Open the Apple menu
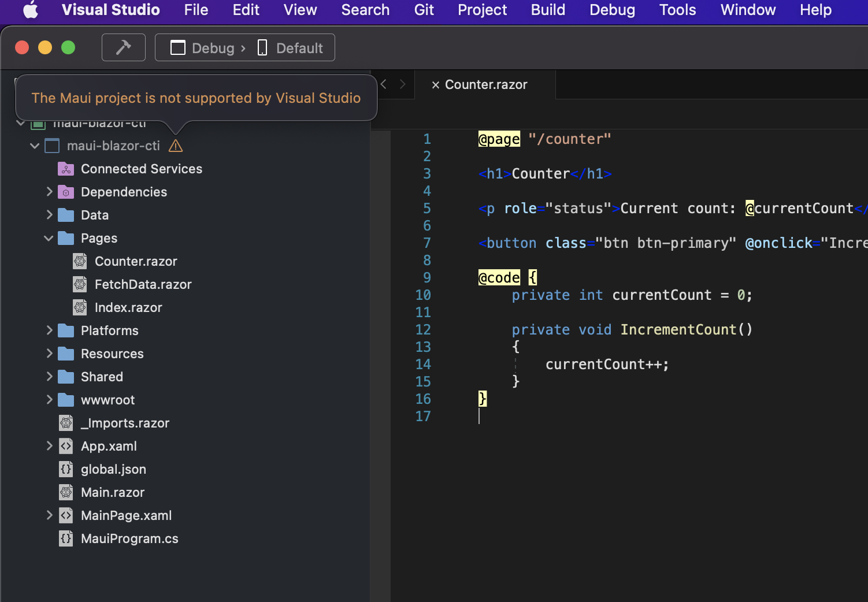This screenshot has width=868, height=602. point(30,10)
